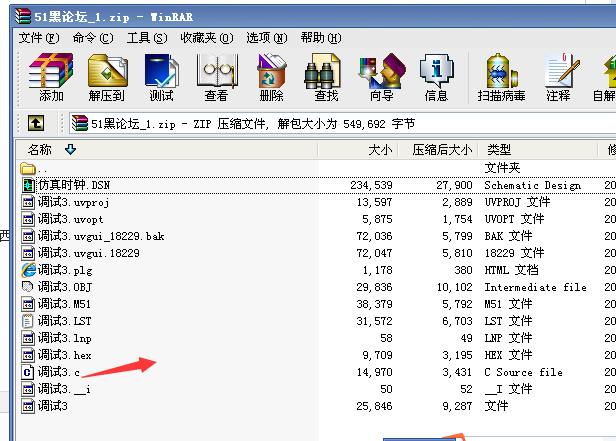616x441 pixels.
Task: Click packed size value 27,900
Action: point(454,185)
